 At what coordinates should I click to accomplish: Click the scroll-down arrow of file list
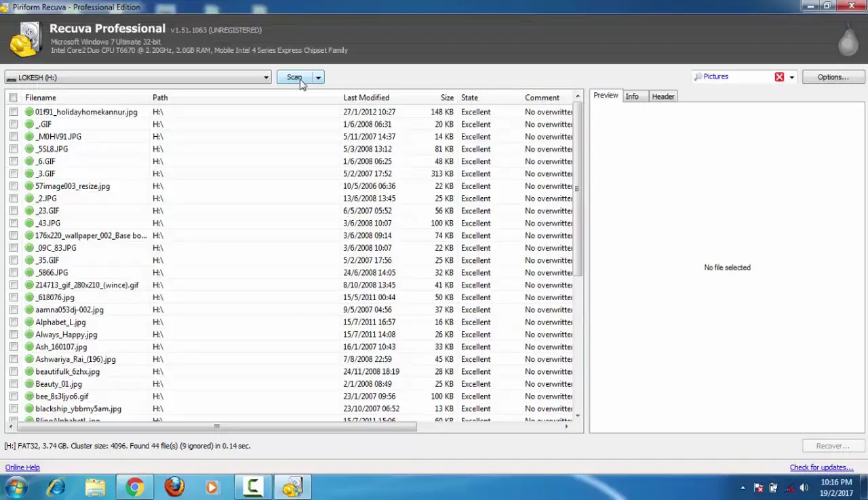point(578,415)
